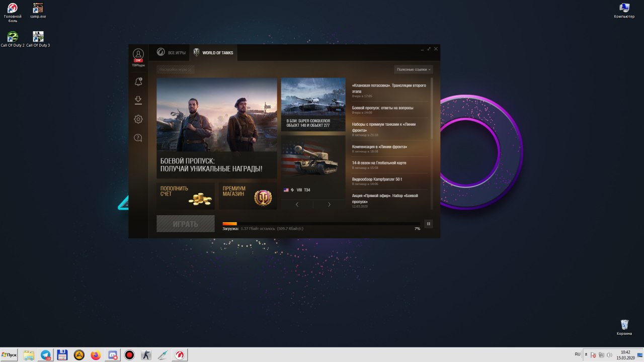644x362 pixels.
Task: Open Game Center settings gear
Action: [138, 119]
